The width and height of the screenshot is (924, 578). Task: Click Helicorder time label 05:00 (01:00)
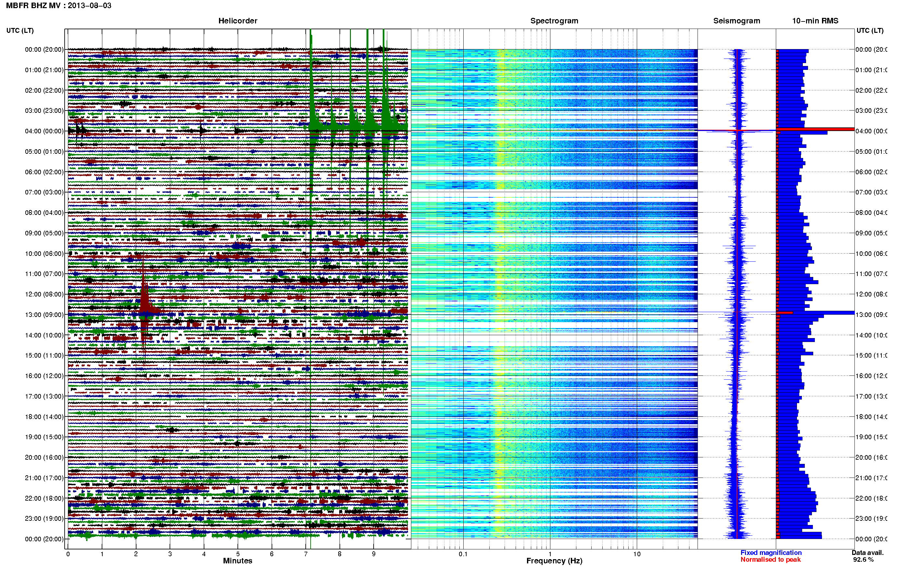point(44,151)
